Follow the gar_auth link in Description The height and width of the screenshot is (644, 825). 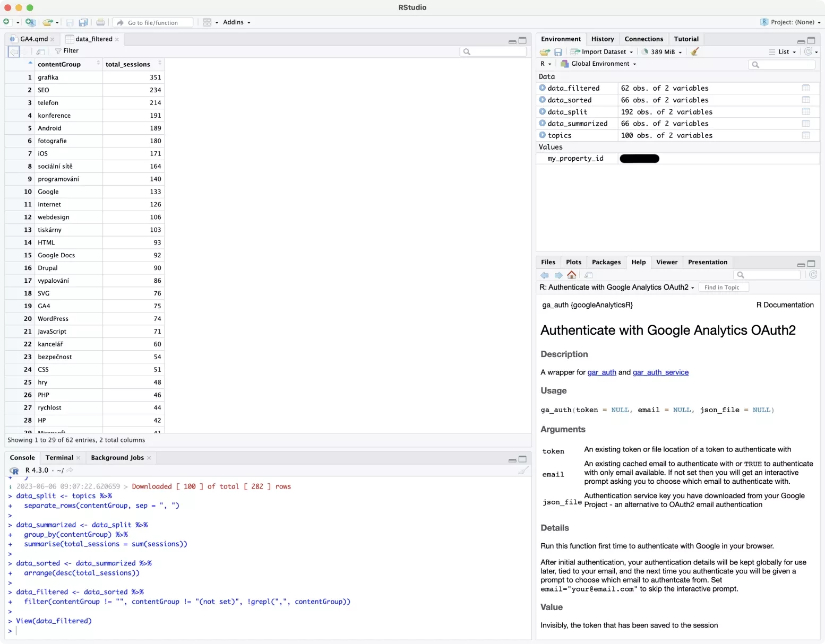tap(601, 372)
